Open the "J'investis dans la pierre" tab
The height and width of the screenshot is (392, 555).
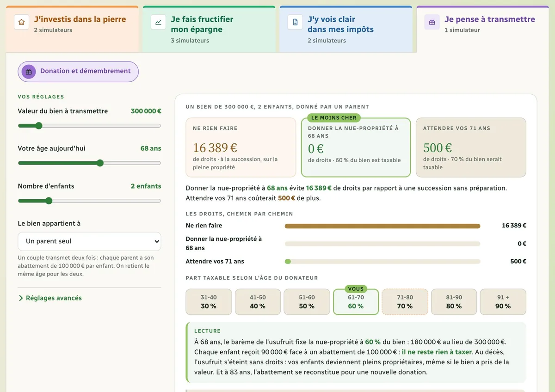(x=72, y=29)
